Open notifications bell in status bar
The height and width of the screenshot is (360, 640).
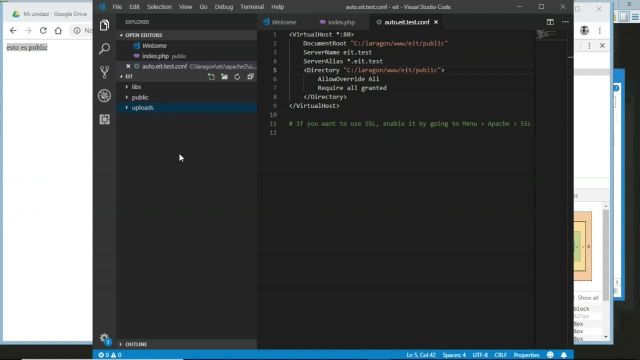(564, 355)
